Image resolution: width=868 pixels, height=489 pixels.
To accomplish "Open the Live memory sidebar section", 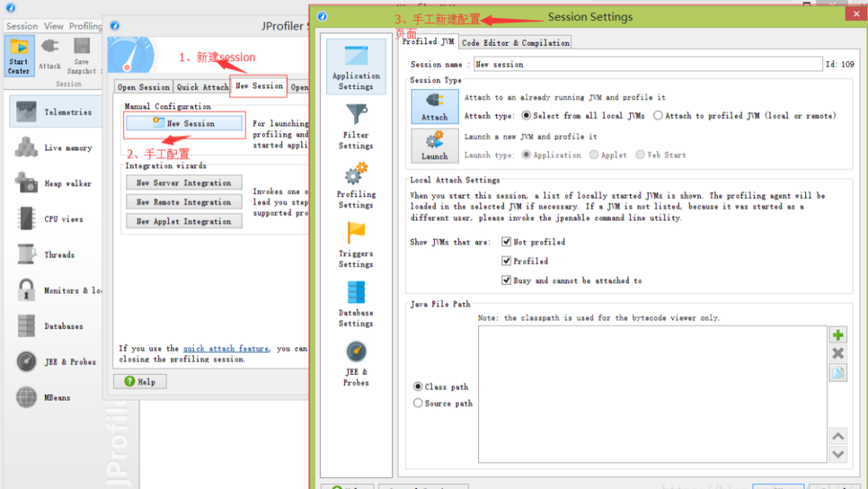I will (56, 148).
